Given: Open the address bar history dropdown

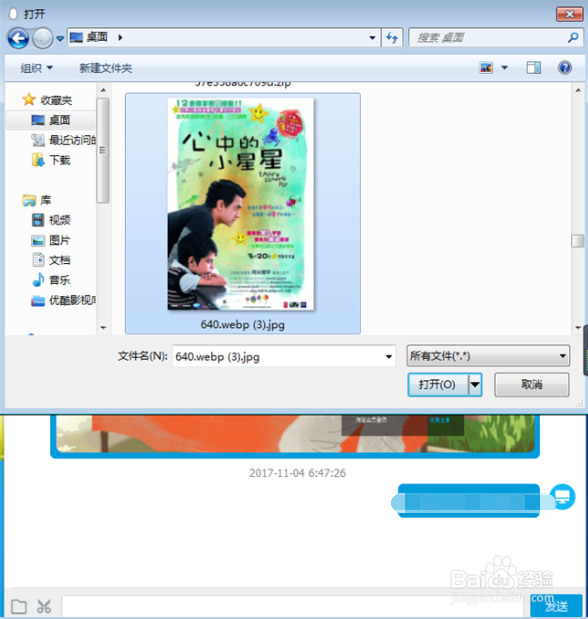Looking at the screenshot, I should click(x=372, y=38).
